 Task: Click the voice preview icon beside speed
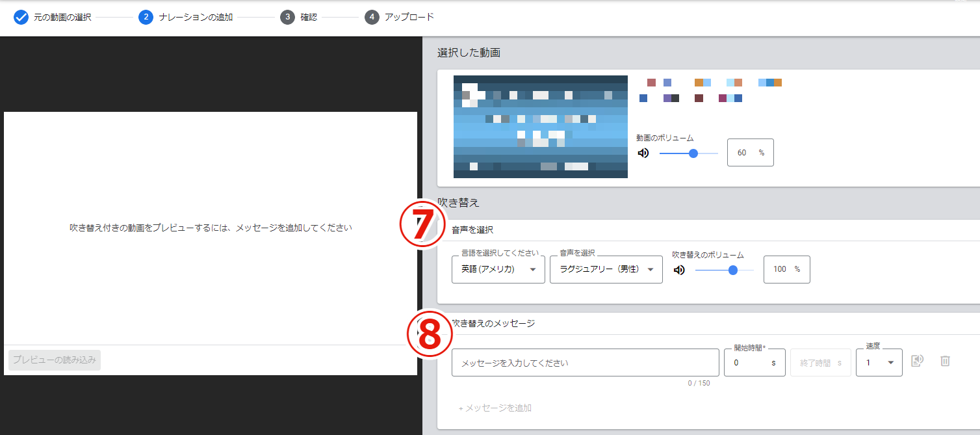(x=917, y=361)
